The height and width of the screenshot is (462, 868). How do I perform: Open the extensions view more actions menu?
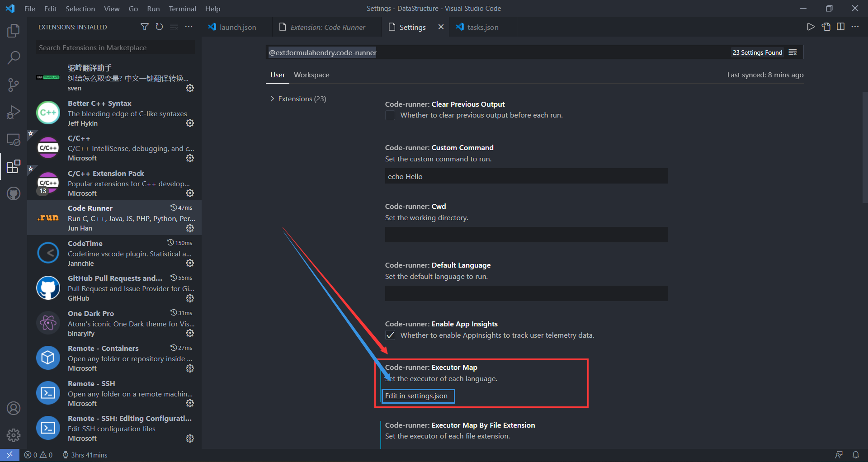click(x=189, y=27)
